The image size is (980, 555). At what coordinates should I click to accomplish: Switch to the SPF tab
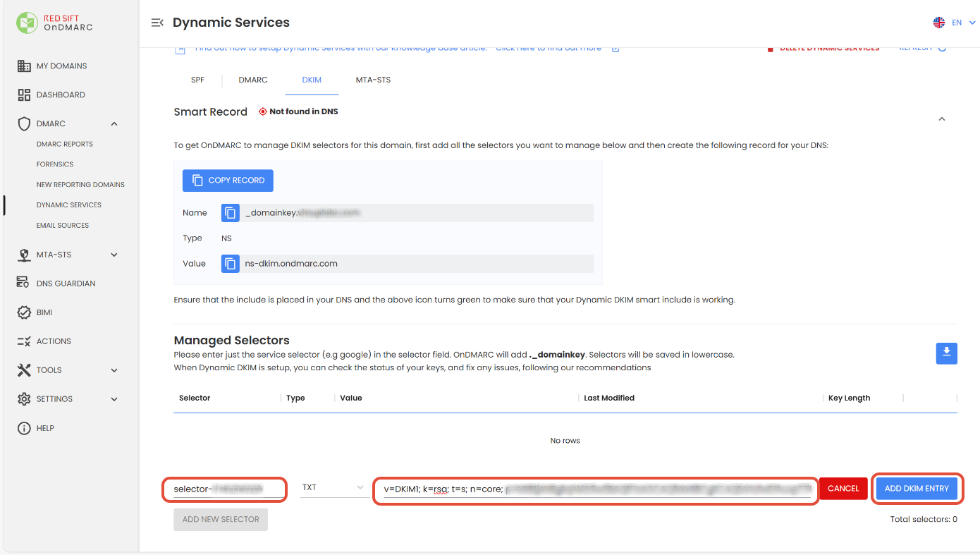(197, 80)
